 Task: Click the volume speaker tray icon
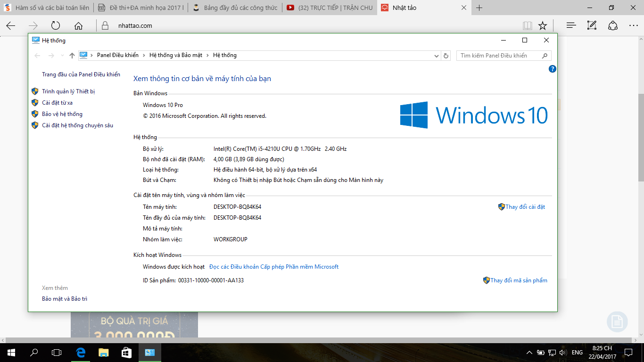(x=562, y=353)
